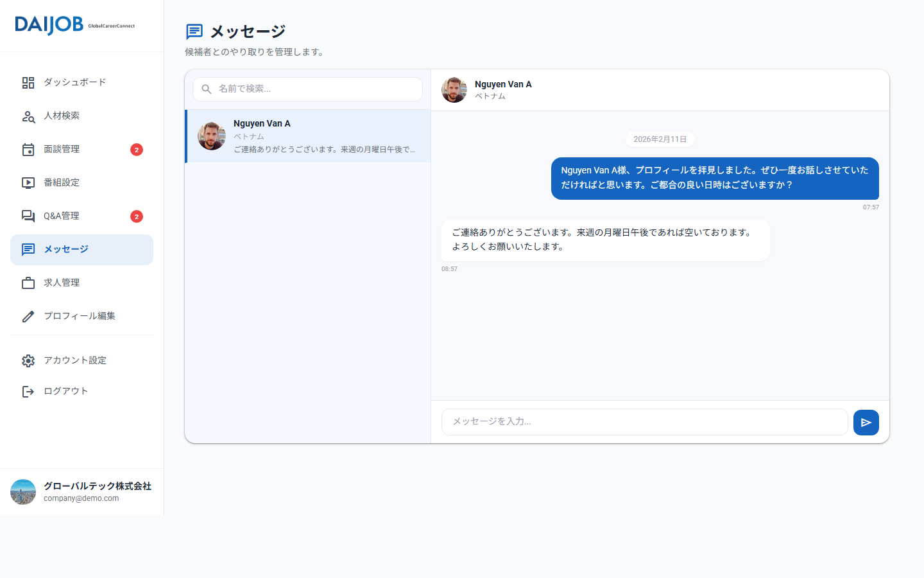Select the メッセージ speech bubble icon
The width and height of the screenshot is (924, 578).
(x=28, y=249)
